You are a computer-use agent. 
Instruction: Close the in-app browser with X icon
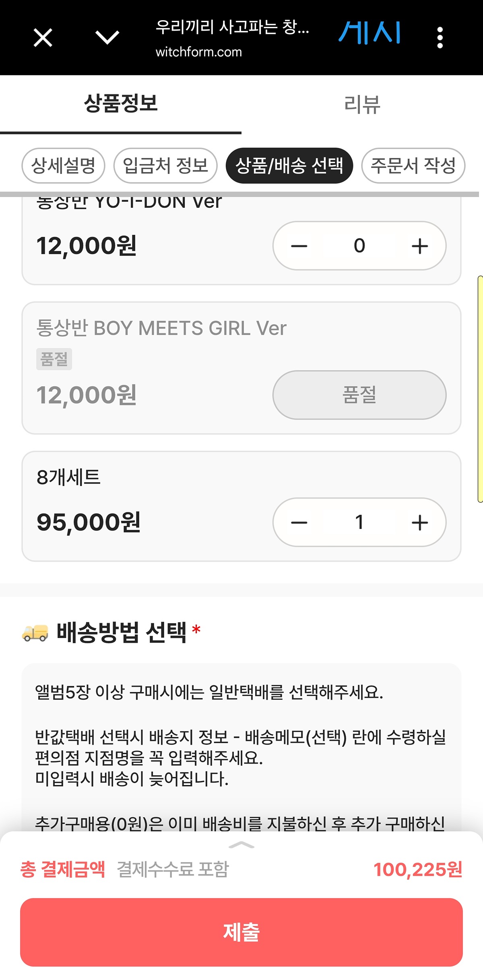tap(43, 38)
